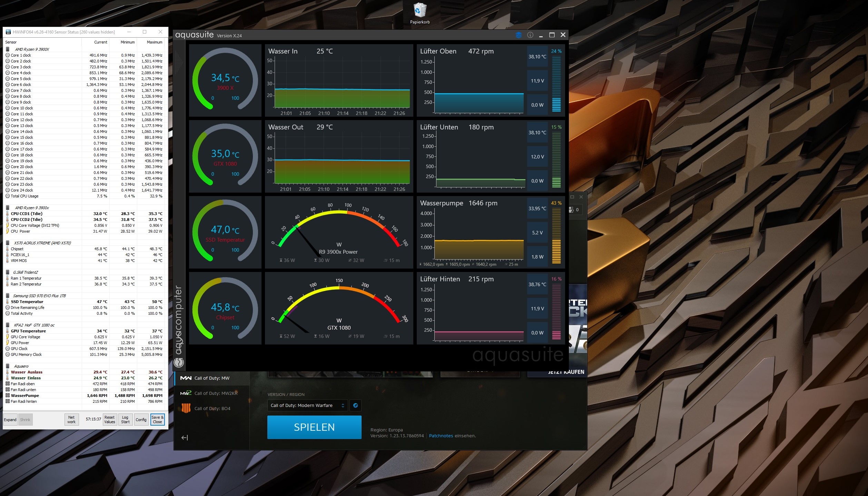Toggle HWiNFO Log Start button
This screenshot has width=868, height=496.
point(125,420)
